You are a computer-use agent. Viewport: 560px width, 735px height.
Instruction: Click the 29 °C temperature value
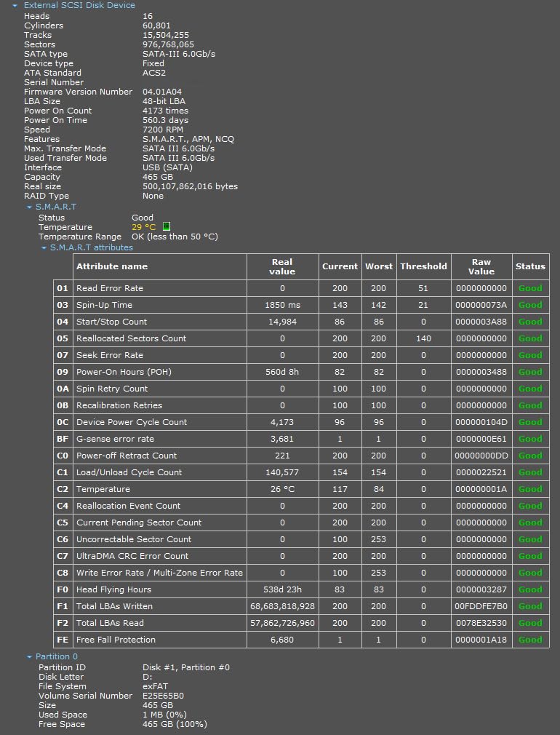[x=143, y=227]
